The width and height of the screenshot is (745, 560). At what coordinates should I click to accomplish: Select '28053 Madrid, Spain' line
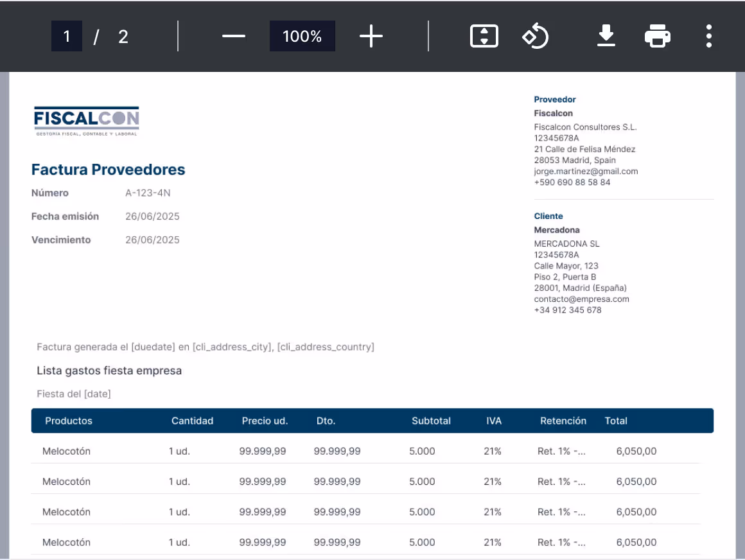coord(574,160)
